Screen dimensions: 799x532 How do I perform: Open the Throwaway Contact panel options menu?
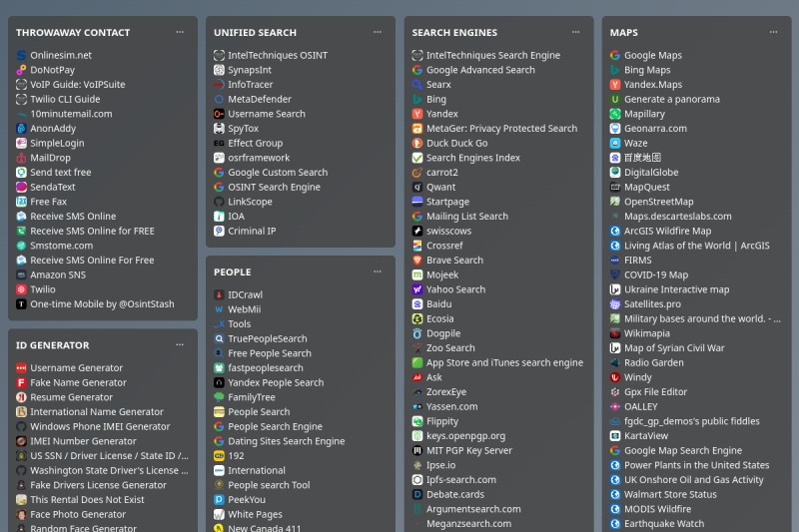(x=180, y=32)
